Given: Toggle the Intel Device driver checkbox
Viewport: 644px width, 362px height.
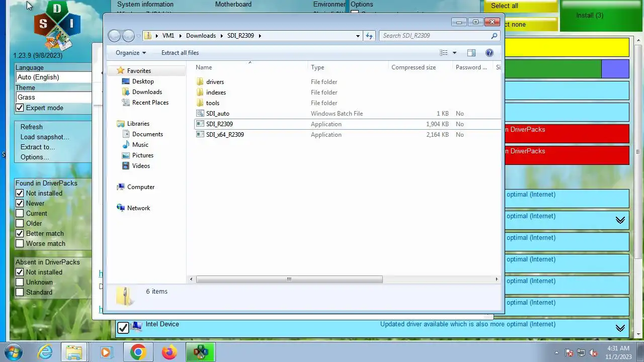Looking at the screenshot, I should [x=123, y=328].
